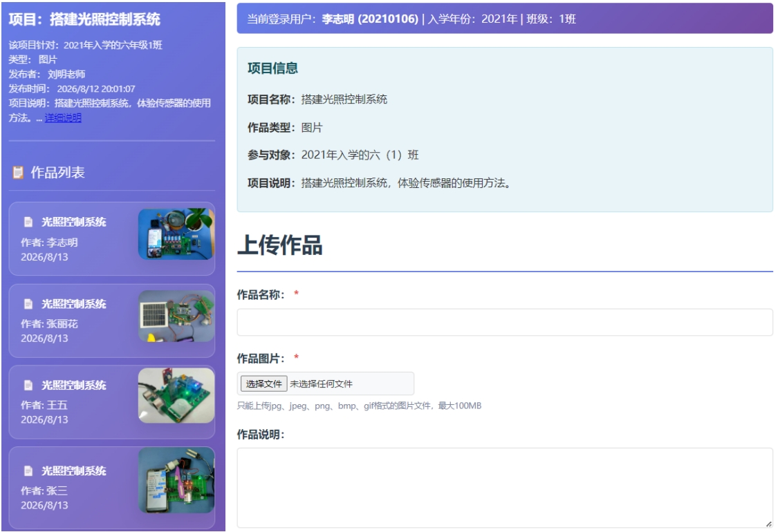778x532 pixels.
Task: Click the sidebar title 项目:搭建光照控制系统
Action: coord(84,19)
